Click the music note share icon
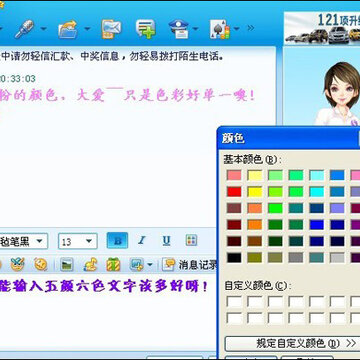 click(90, 265)
